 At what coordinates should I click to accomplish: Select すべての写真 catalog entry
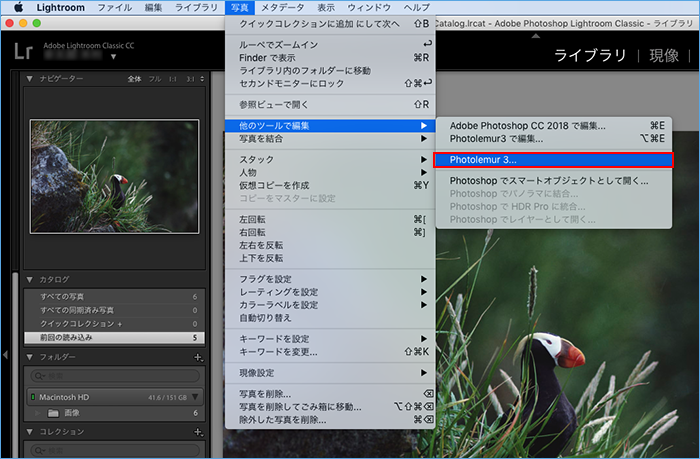click(114, 296)
